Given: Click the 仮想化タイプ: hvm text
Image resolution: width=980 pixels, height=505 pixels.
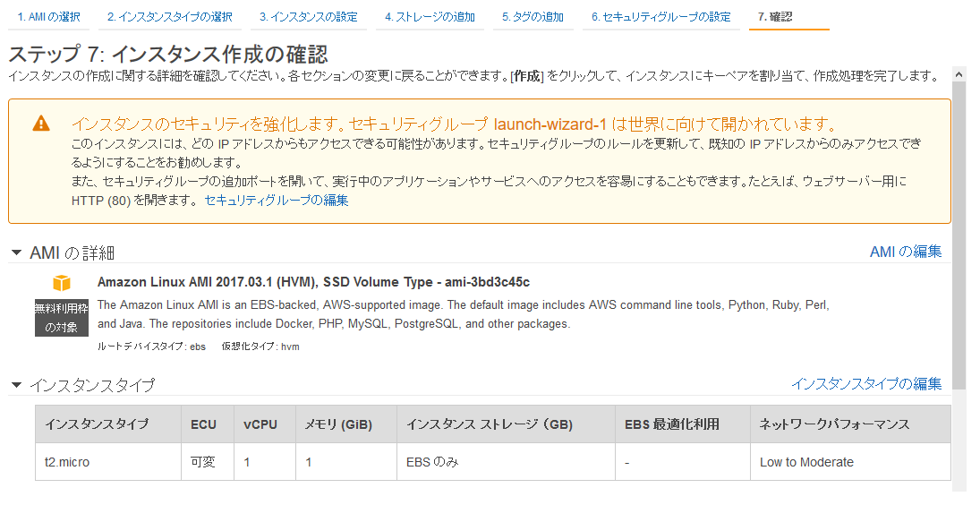Looking at the screenshot, I should [260, 347].
